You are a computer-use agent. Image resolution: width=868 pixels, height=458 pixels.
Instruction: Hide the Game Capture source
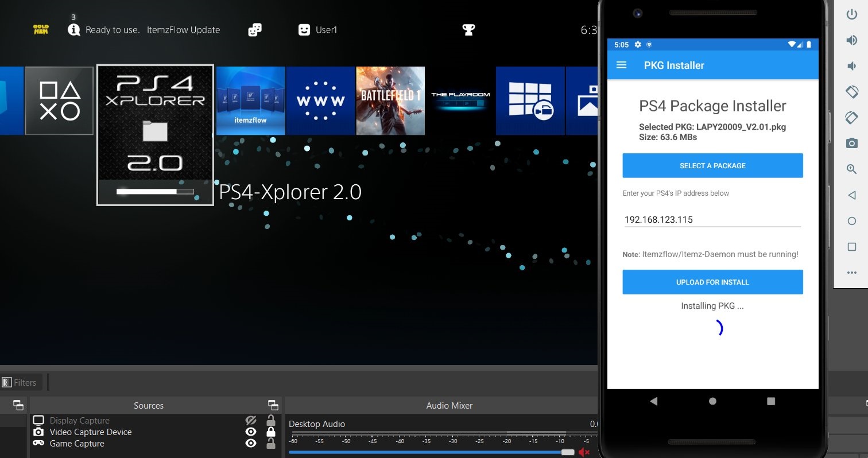pyautogui.click(x=251, y=444)
